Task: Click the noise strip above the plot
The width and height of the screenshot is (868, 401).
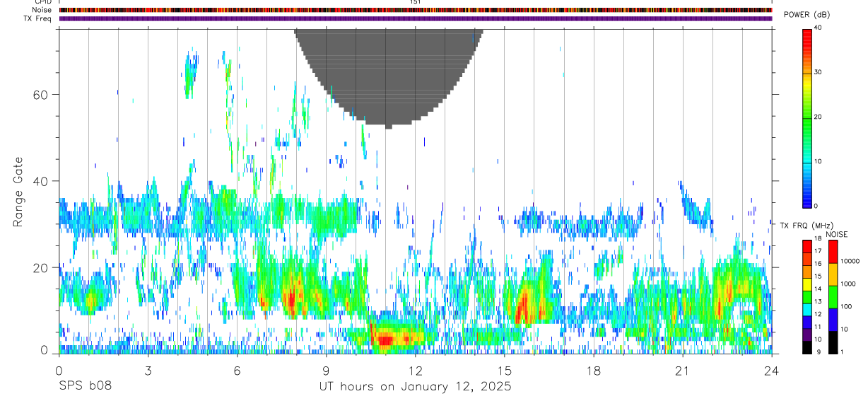Action: click(x=416, y=10)
